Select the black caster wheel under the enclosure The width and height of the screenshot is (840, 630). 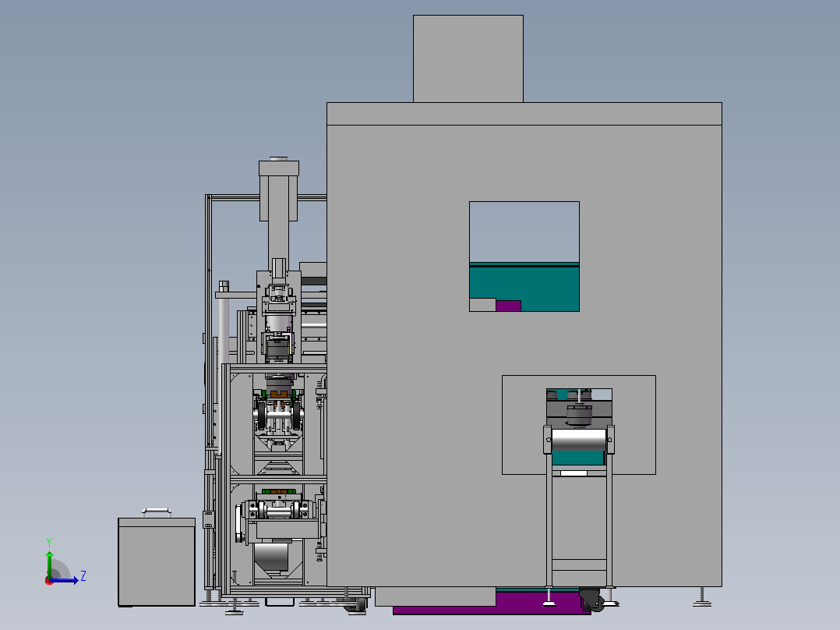[591, 600]
